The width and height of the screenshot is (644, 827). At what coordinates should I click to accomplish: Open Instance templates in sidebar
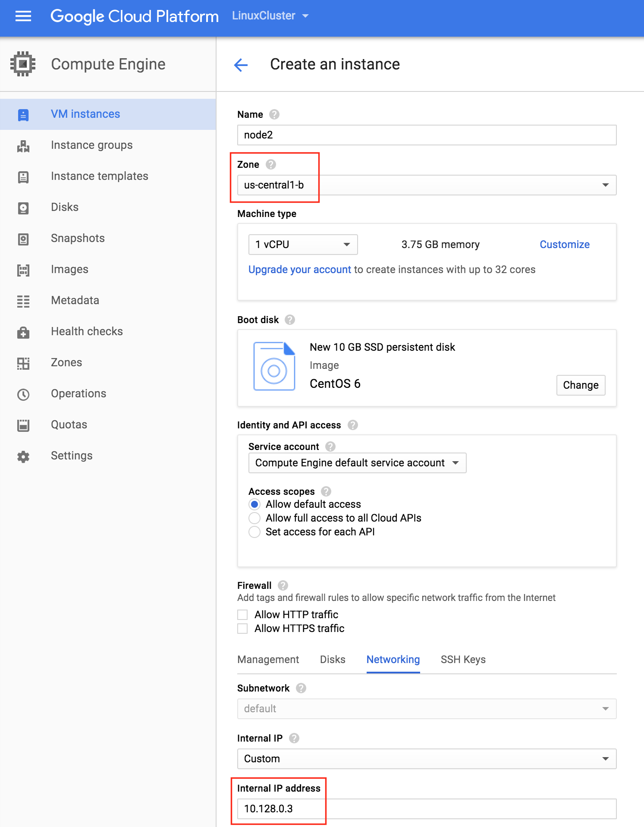108,176
